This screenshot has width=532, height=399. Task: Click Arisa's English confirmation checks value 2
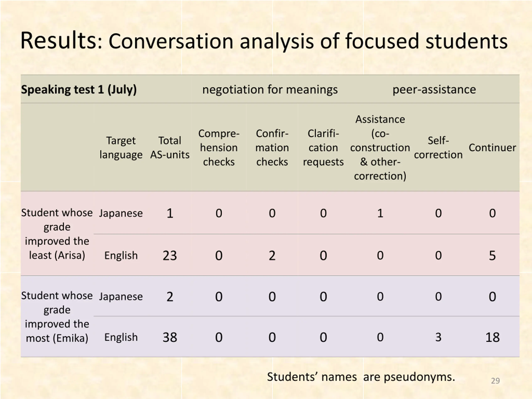tap(272, 255)
